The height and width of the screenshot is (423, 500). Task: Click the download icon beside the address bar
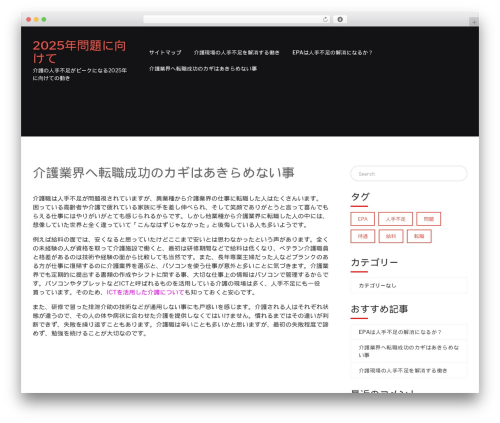click(x=340, y=19)
